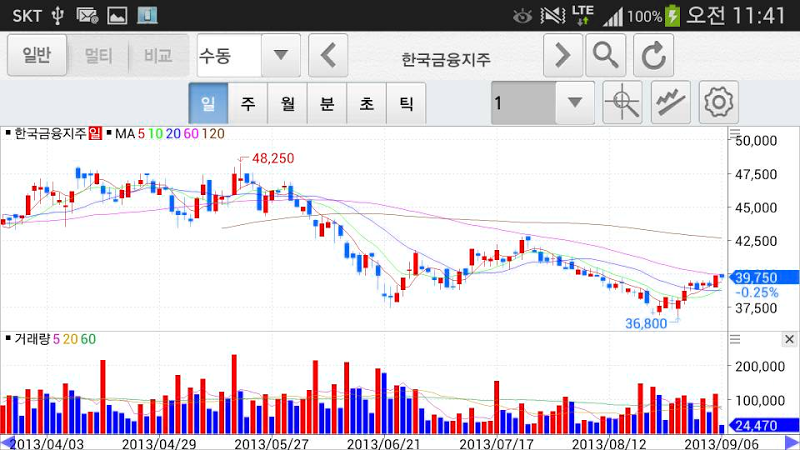Select 월 monthly period tab

[288, 104]
